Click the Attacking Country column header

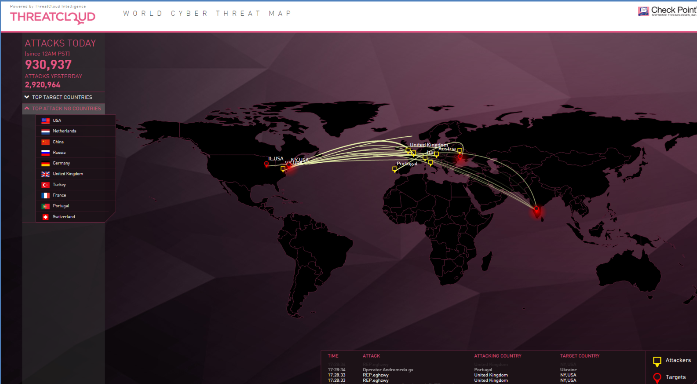click(497, 356)
